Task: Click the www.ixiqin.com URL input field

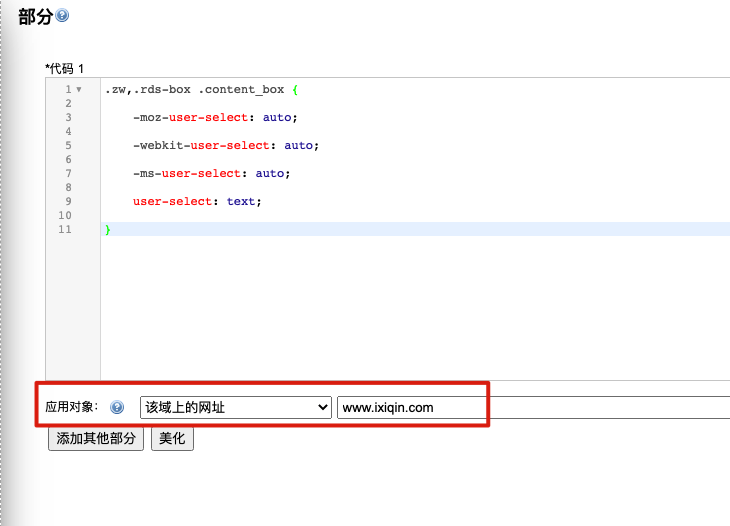Action: tap(530, 407)
